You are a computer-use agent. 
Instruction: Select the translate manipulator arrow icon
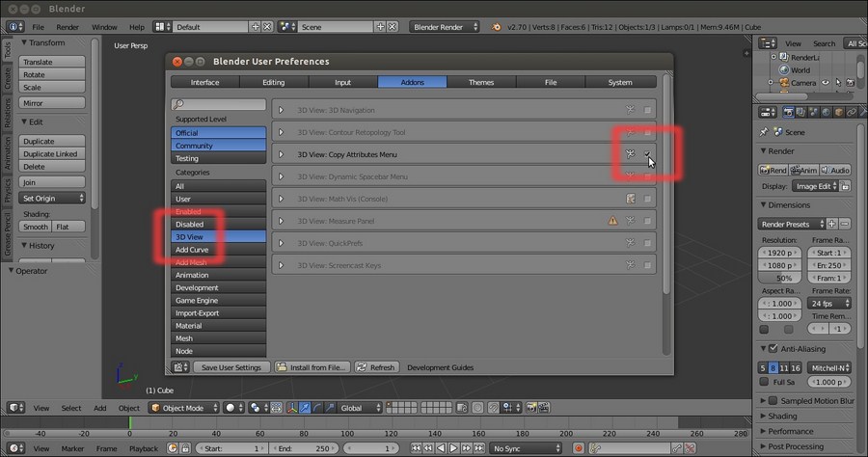[305, 408]
